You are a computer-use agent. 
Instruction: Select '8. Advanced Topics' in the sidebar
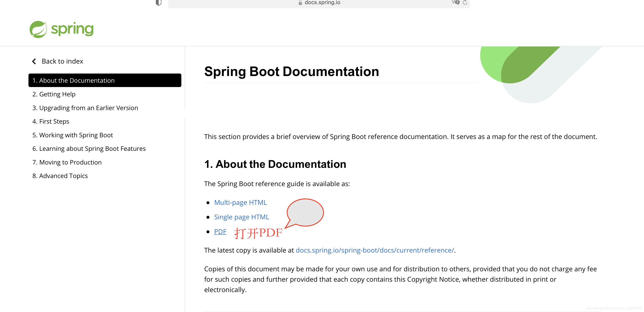[60, 176]
